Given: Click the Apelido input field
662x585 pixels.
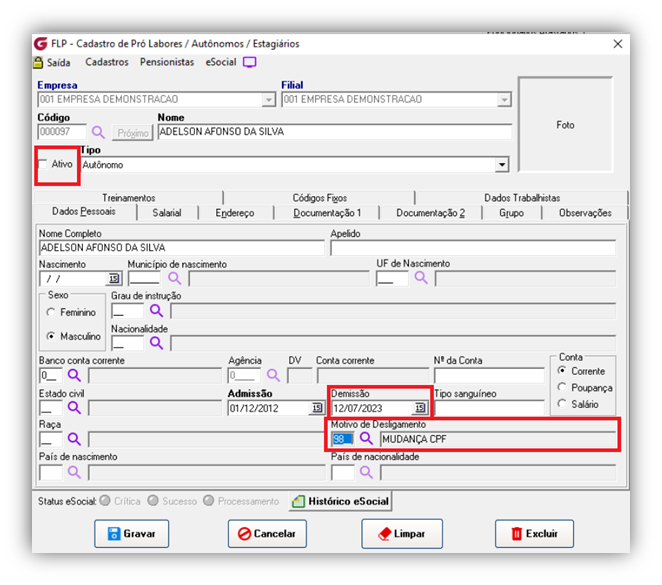Looking at the screenshot, I should click(473, 248).
